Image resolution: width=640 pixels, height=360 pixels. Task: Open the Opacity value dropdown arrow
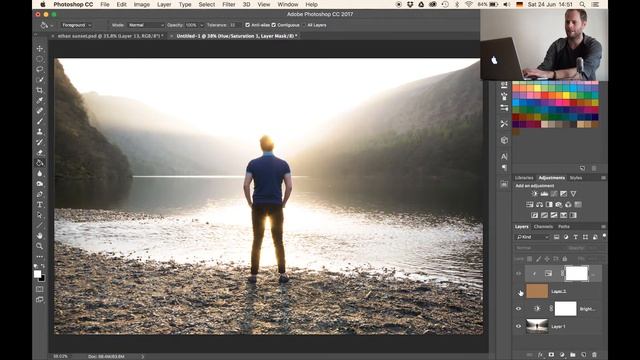201,25
